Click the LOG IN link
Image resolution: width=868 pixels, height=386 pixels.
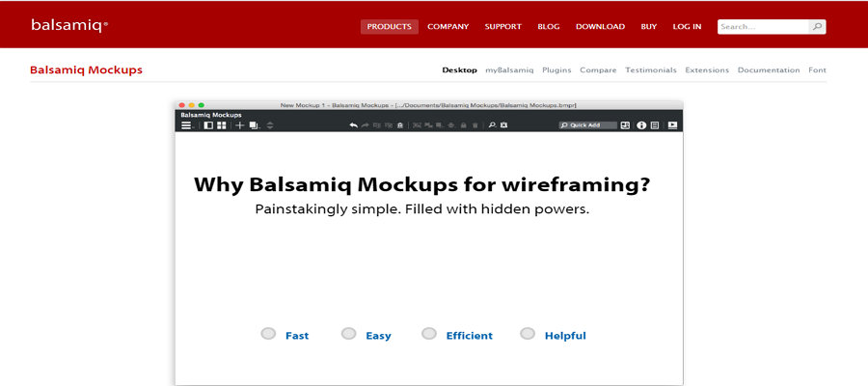(687, 27)
